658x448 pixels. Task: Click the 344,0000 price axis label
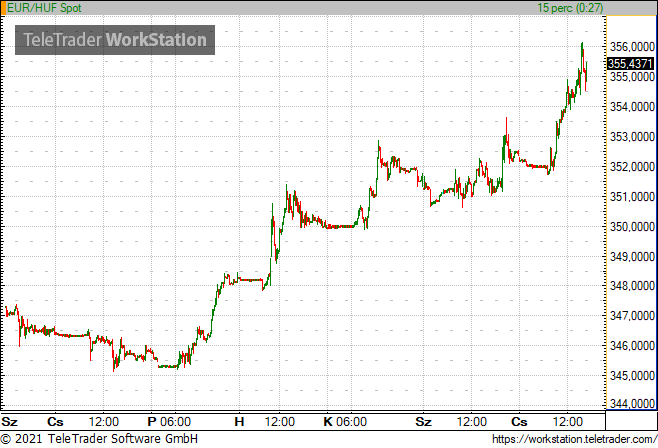coord(632,404)
